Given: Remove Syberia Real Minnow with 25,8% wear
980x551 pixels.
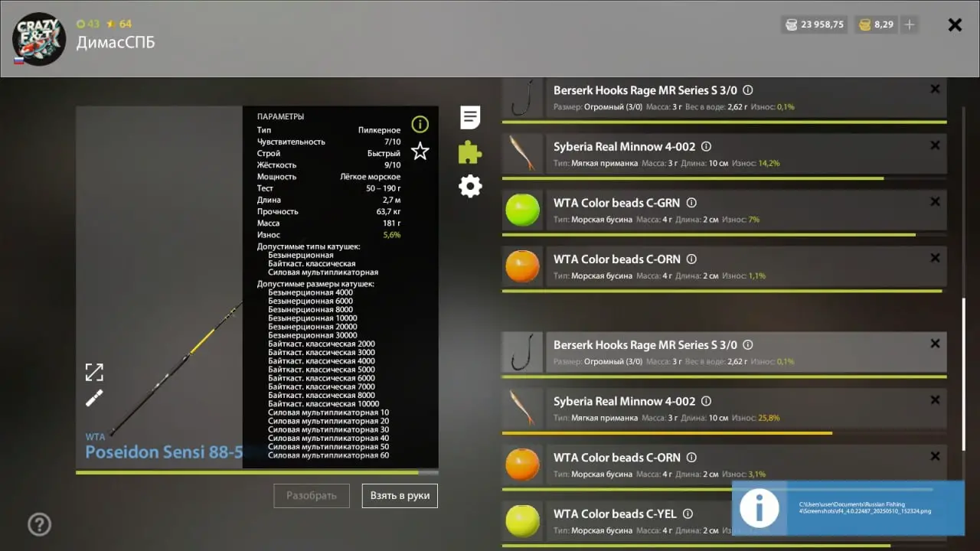Looking at the screenshot, I should [935, 400].
